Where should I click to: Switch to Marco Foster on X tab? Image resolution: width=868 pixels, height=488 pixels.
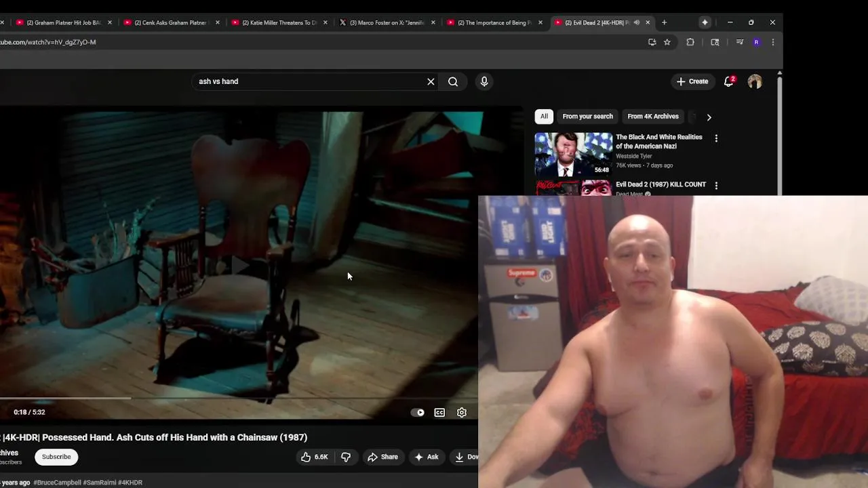[386, 22]
